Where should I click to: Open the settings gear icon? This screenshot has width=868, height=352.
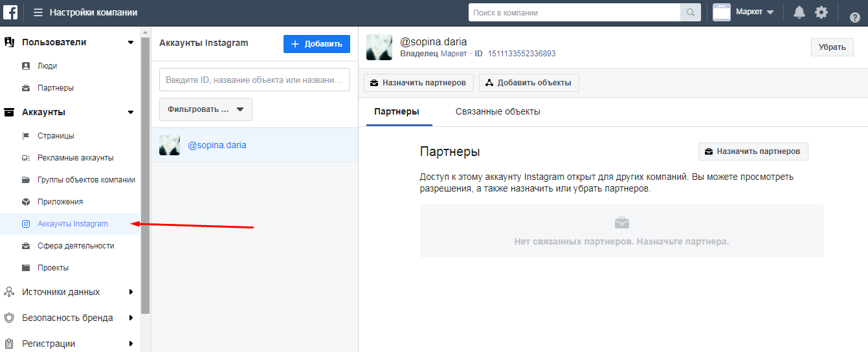pyautogui.click(x=821, y=12)
